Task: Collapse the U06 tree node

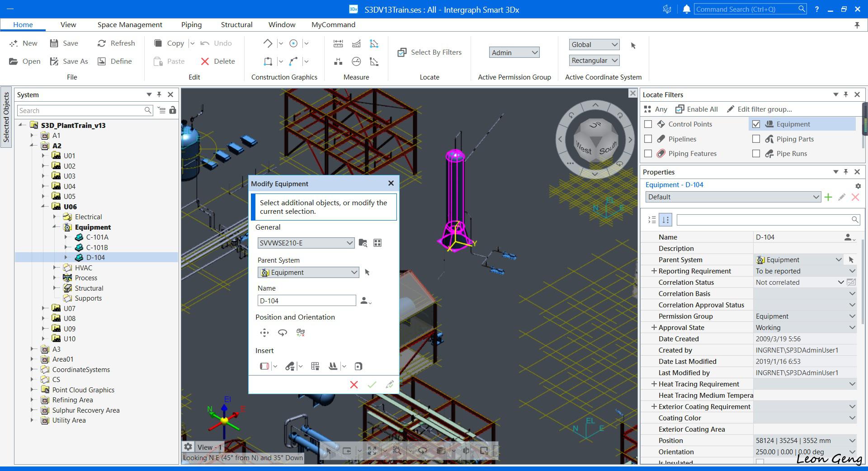Action: tap(44, 207)
